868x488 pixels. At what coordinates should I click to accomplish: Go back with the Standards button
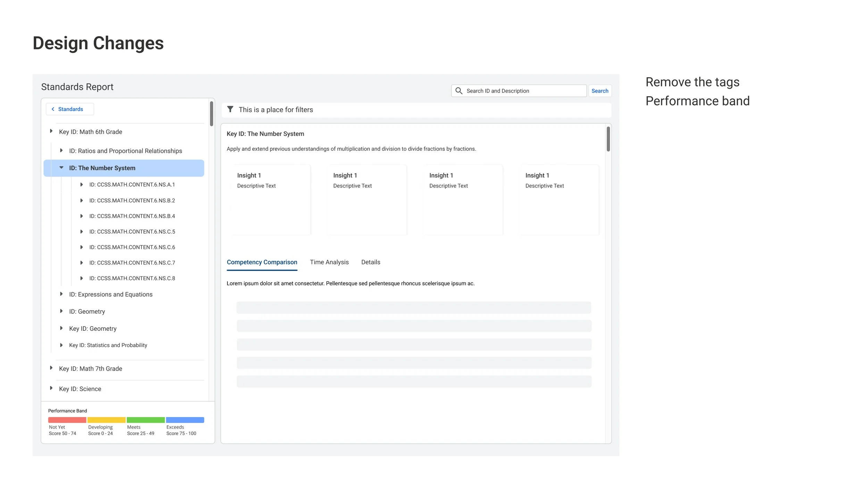pos(70,109)
